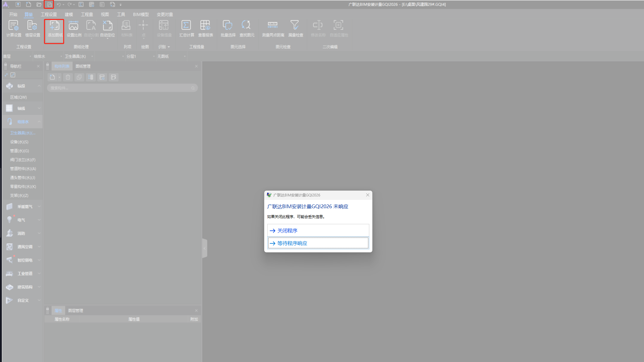Switch to the 工程设置 ribbon tab

point(49,15)
